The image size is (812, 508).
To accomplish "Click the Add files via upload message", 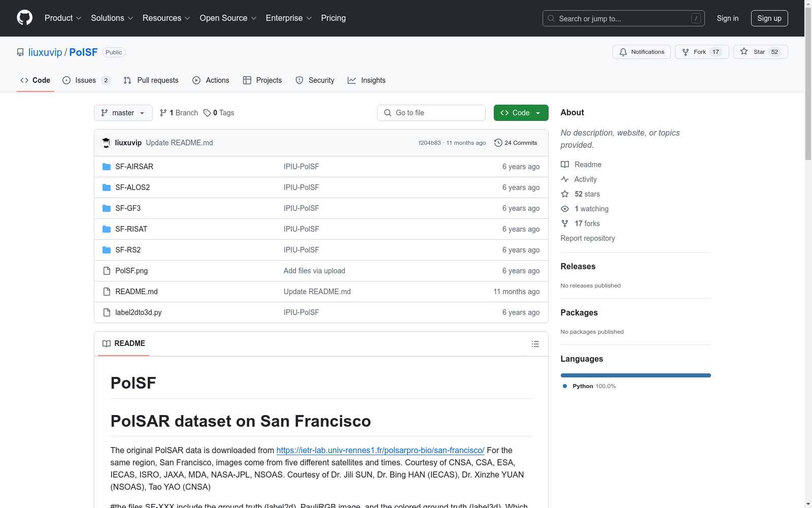I will 315,271.
